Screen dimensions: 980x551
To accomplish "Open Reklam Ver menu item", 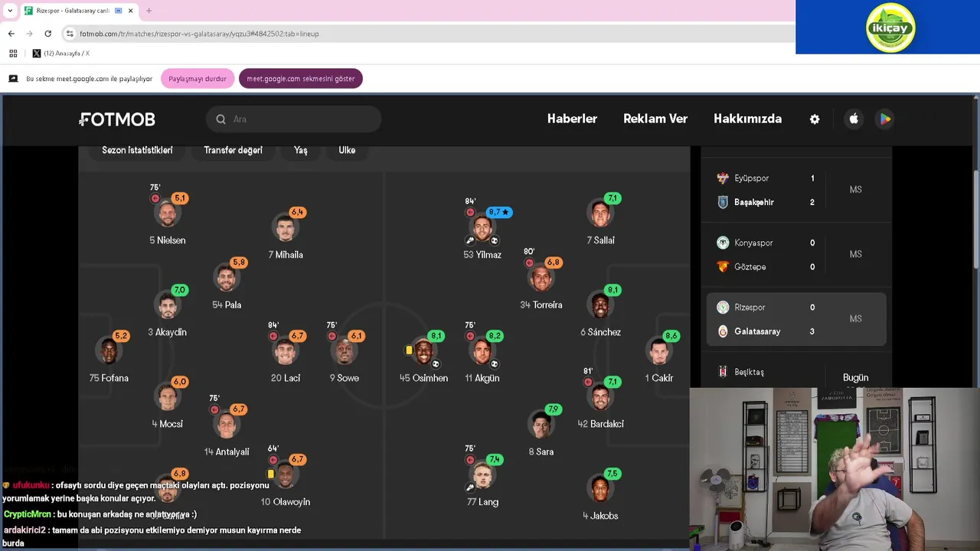I will 655,119.
